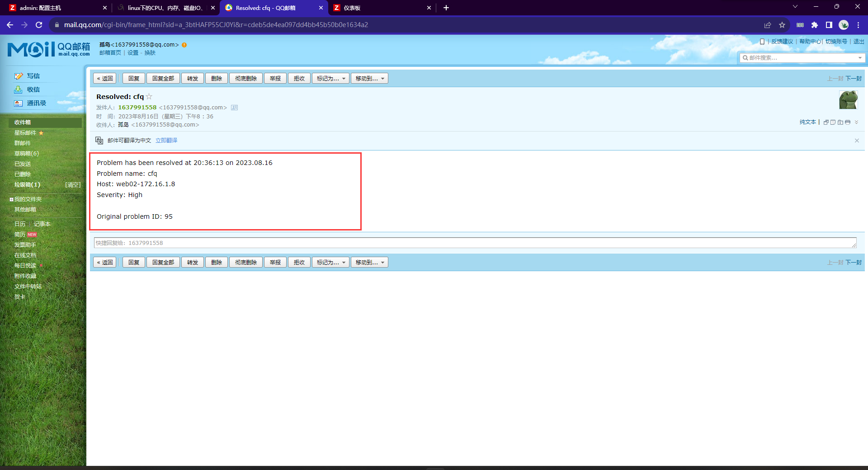The image size is (868, 470).
Task: Go to next email via top 下一封
Action: point(854,78)
